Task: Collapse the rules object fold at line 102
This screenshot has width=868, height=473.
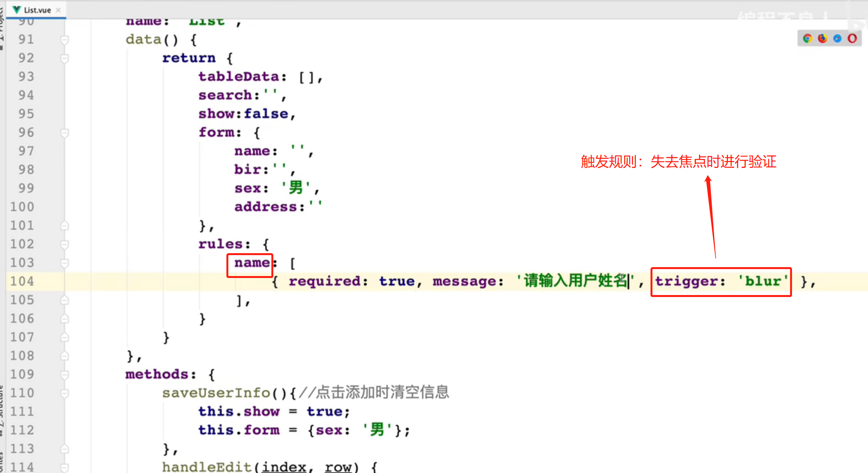Action: (65, 244)
